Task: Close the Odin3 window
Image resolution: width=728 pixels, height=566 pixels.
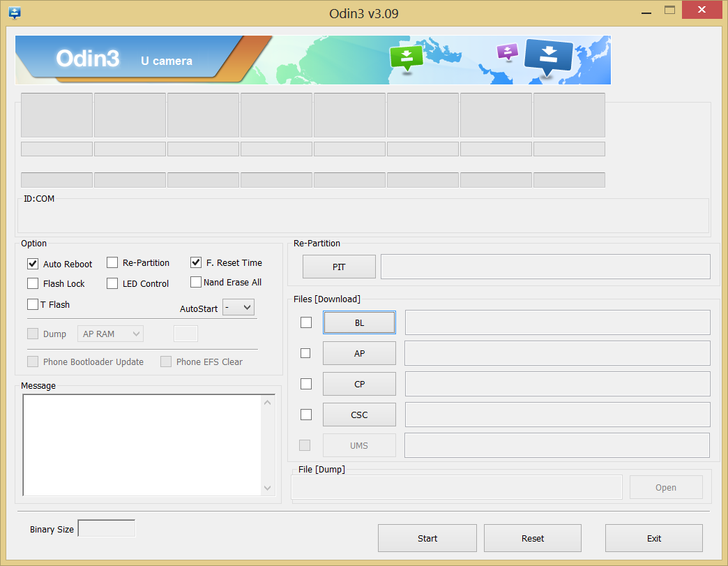Action: 702,10
